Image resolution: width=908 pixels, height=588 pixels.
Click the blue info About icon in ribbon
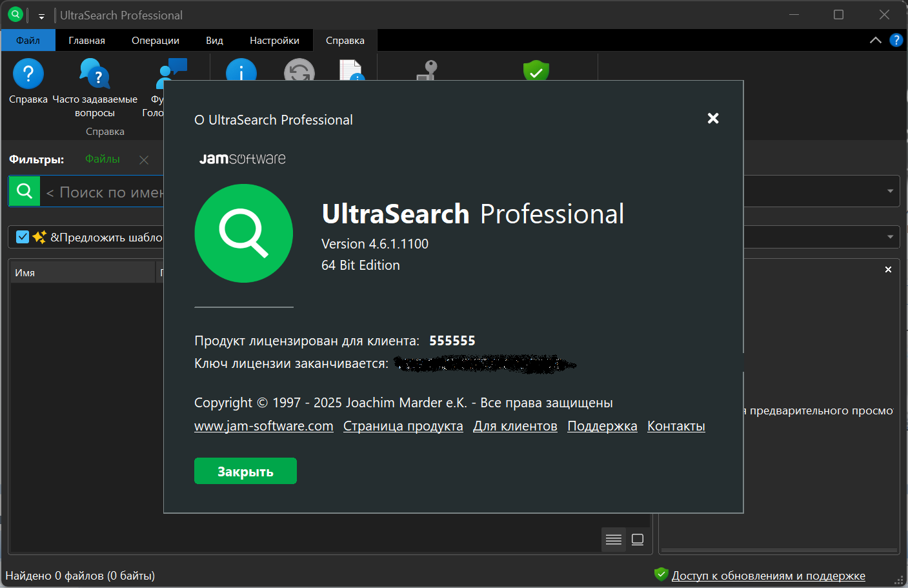(x=241, y=69)
